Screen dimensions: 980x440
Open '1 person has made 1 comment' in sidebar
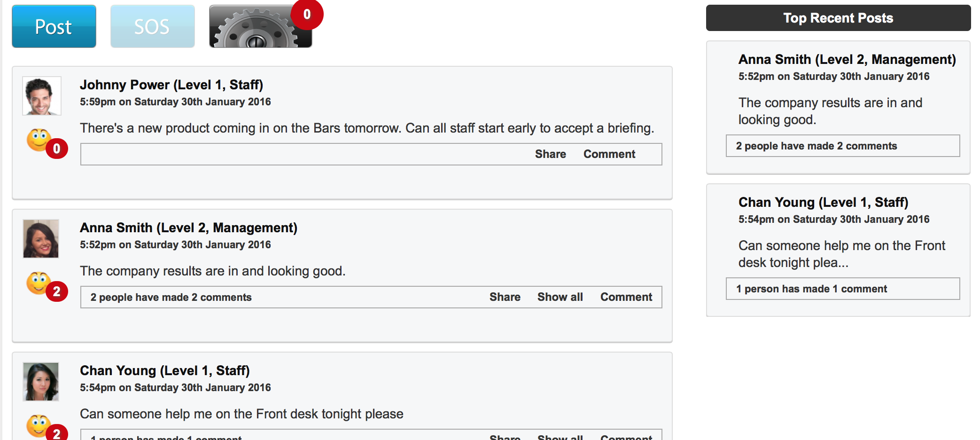pos(811,289)
